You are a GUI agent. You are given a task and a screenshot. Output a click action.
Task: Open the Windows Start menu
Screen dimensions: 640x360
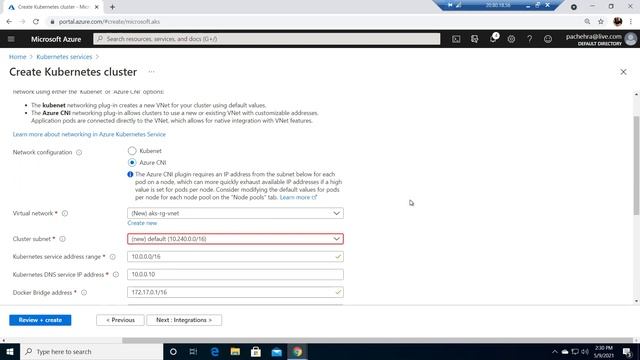tap(10, 351)
